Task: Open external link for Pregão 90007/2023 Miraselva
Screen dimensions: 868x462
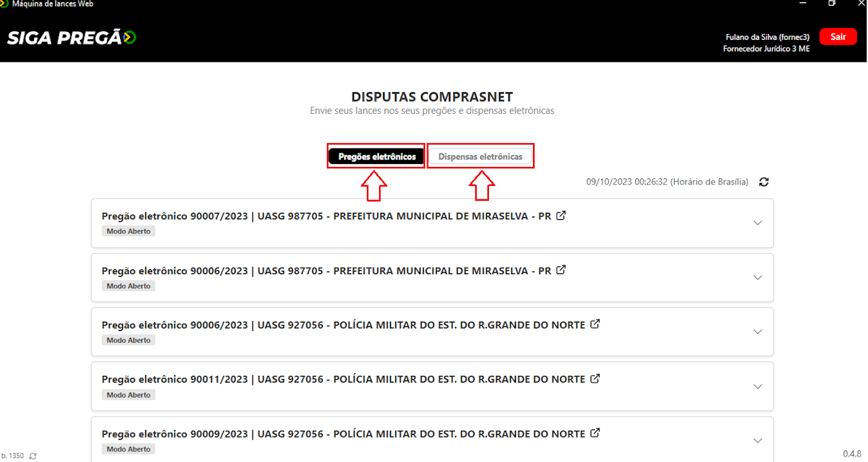Action: (561, 216)
